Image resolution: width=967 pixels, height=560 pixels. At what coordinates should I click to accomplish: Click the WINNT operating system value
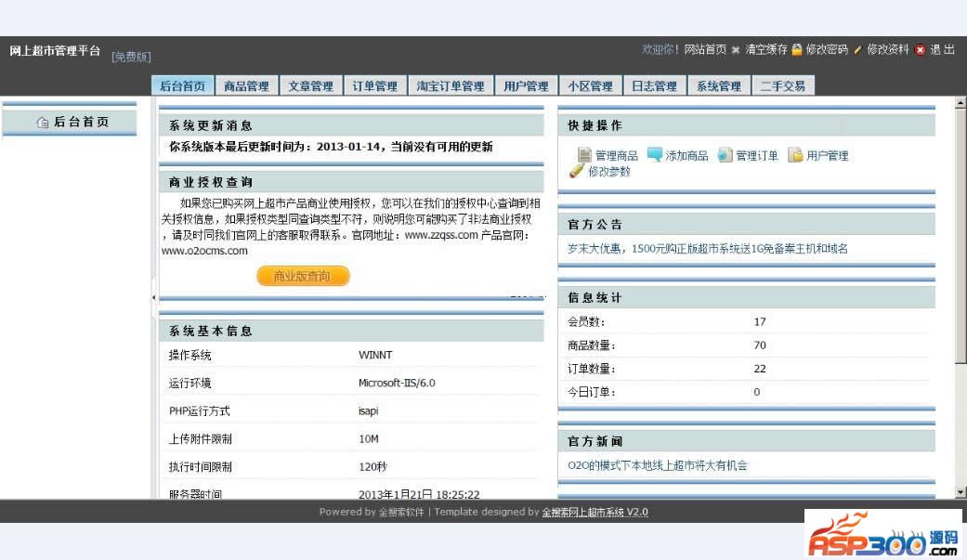pyautogui.click(x=375, y=356)
